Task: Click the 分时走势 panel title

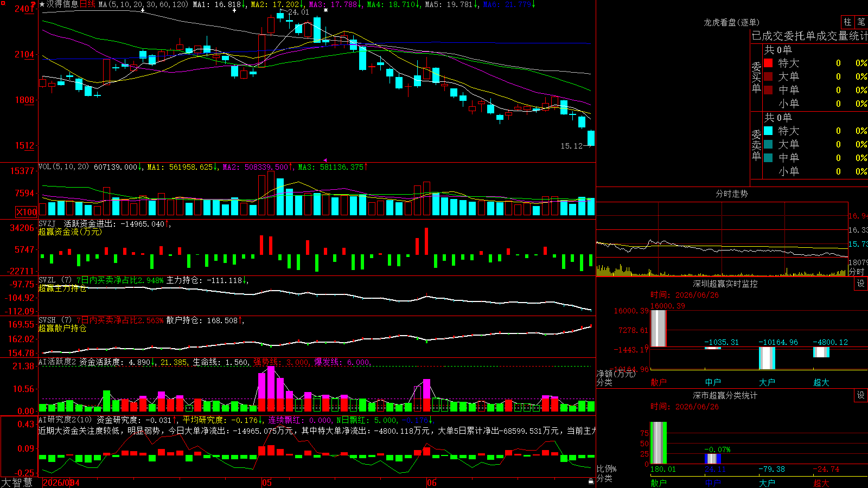Action: [731, 194]
